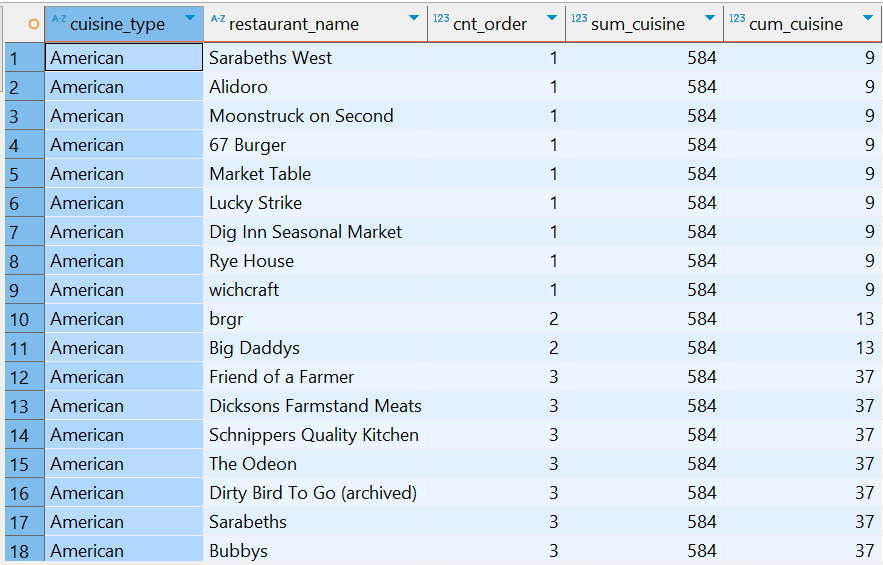Click cum_cuisine 37 in Friend of a Farmer row
The width and height of the screenshot is (883, 565).
click(x=802, y=377)
